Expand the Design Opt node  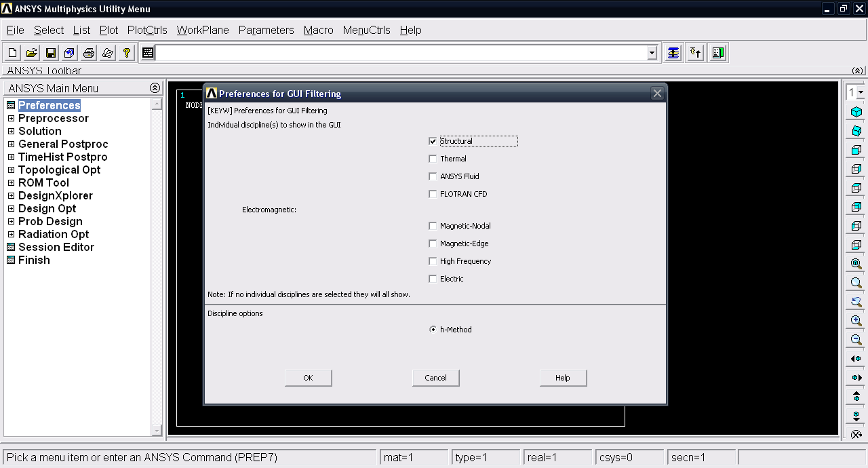pyautogui.click(x=11, y=208)
